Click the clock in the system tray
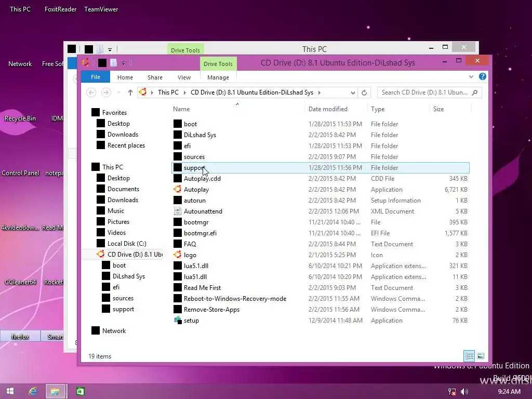Viewport: 532px width, 399px height. tap(509, 392)
